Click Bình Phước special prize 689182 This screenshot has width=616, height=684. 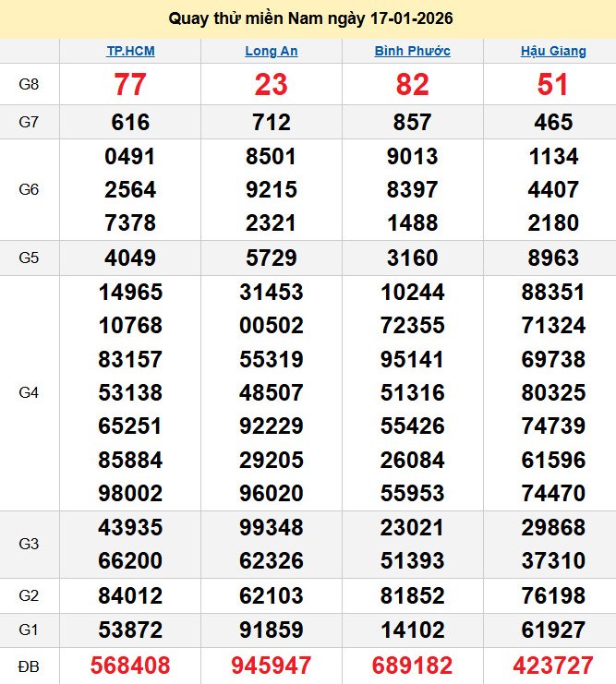click(x=412, y=666)
